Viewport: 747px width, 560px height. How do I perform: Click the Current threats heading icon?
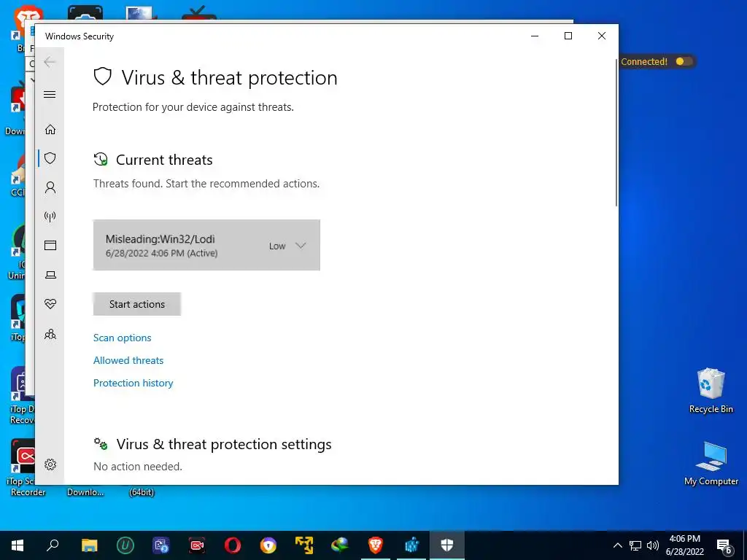point(101,160)
